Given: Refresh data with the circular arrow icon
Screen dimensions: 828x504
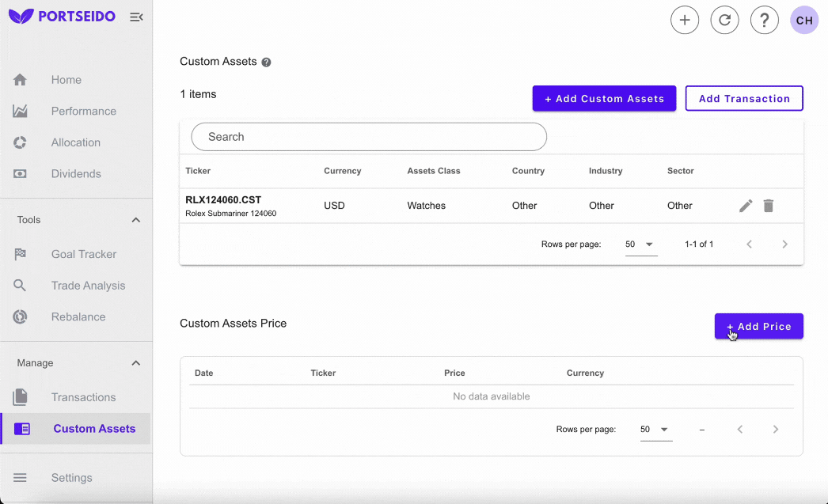Looking at the screenshot, I should point(724,20).
